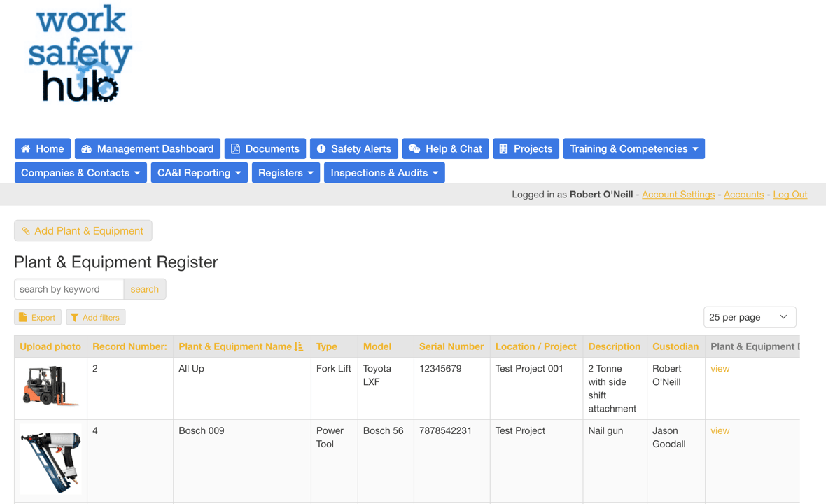Open the Account Settings link
This screenshot has width=826, height=504.
click(678, 195)
